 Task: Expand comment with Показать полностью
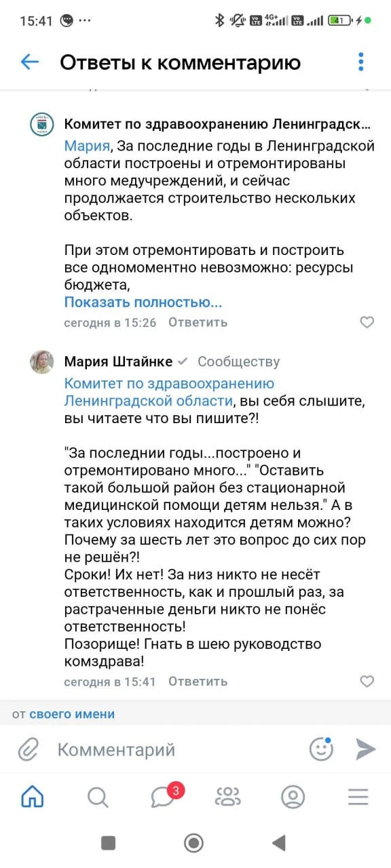pos(143,302)
